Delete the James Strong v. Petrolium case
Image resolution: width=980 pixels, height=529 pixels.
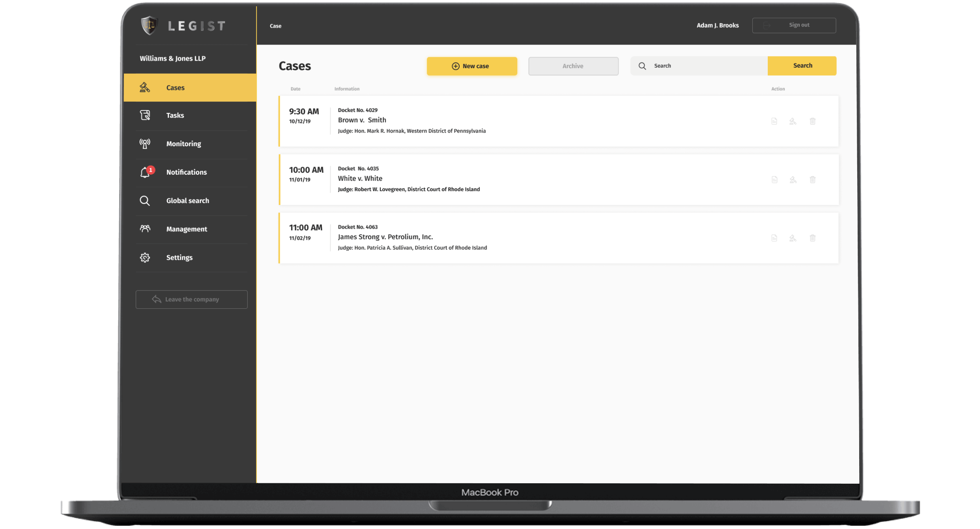[x=812, y=238]
